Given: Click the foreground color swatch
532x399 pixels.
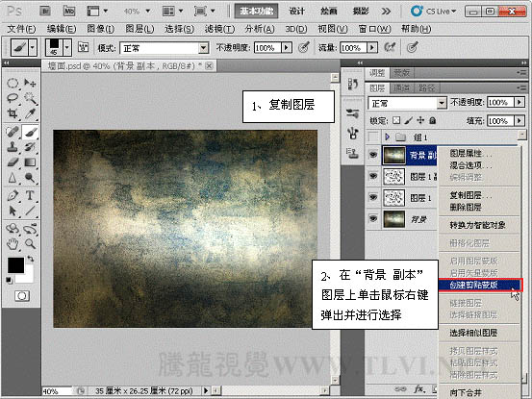Looking at the screenshot, I should click(15, 265).
